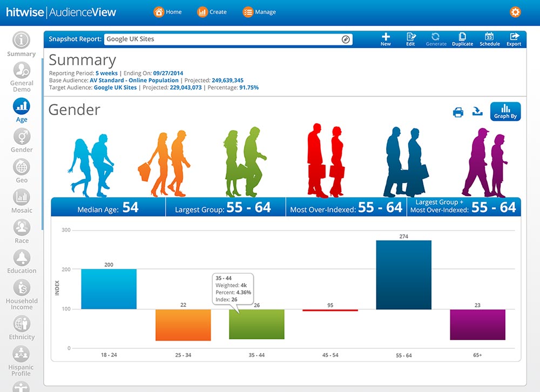This screenshot has width=540, height=392.
Task: Click the 09/27/2014 ending date link
Action: pyautogui.click(x=168, y=73)
